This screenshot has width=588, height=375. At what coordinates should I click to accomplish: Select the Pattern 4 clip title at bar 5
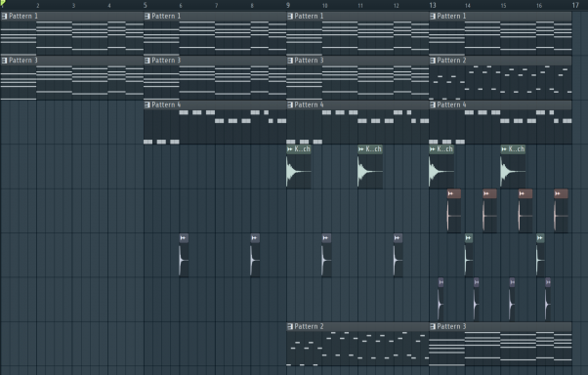(166, 104)
